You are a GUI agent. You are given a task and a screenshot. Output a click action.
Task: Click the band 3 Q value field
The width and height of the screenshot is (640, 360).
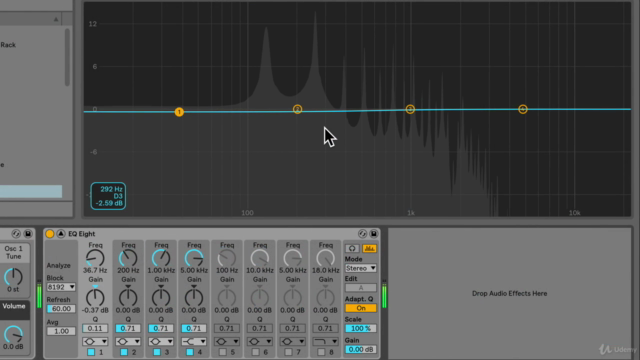[x=161, y=328]
